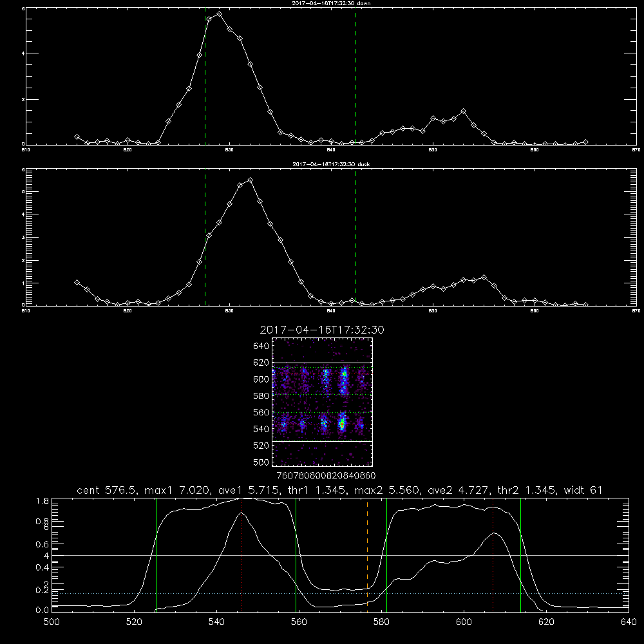Screen dimensions: 644x644
Task: Click the "540" y-axis label beside spectral image
Action: 261,429
